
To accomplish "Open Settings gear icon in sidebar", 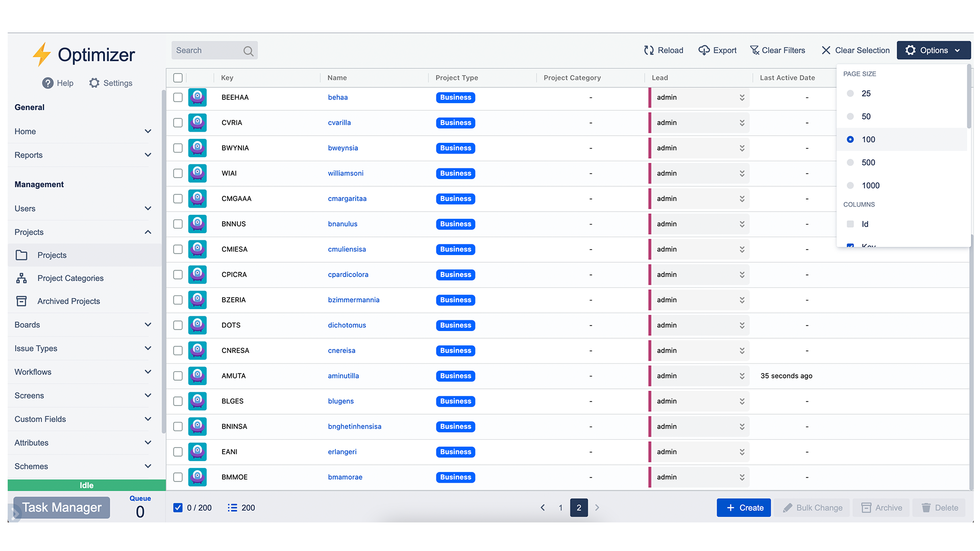I will coord(94,83).
